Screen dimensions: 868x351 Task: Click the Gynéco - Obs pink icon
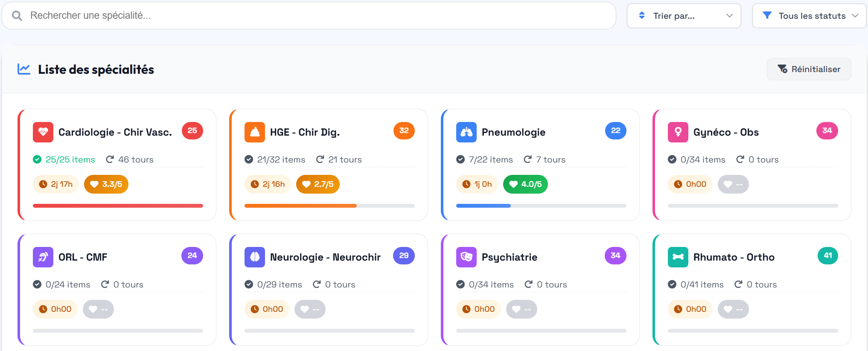coord(678,132)
